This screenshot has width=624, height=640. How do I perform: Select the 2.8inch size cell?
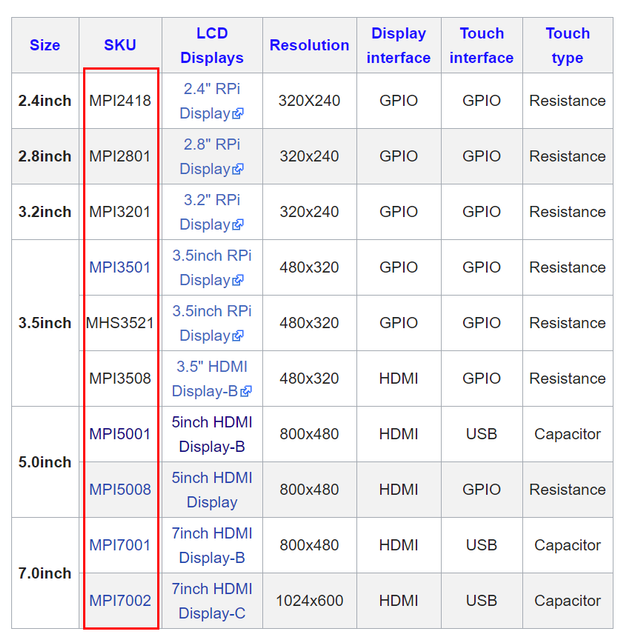[45, 156]
